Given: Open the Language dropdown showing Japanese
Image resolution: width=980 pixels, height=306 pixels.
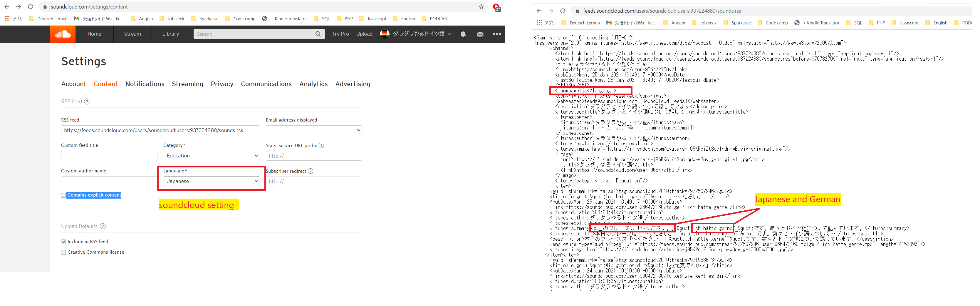Looking at the screenshot, I should tap(212, 181).
